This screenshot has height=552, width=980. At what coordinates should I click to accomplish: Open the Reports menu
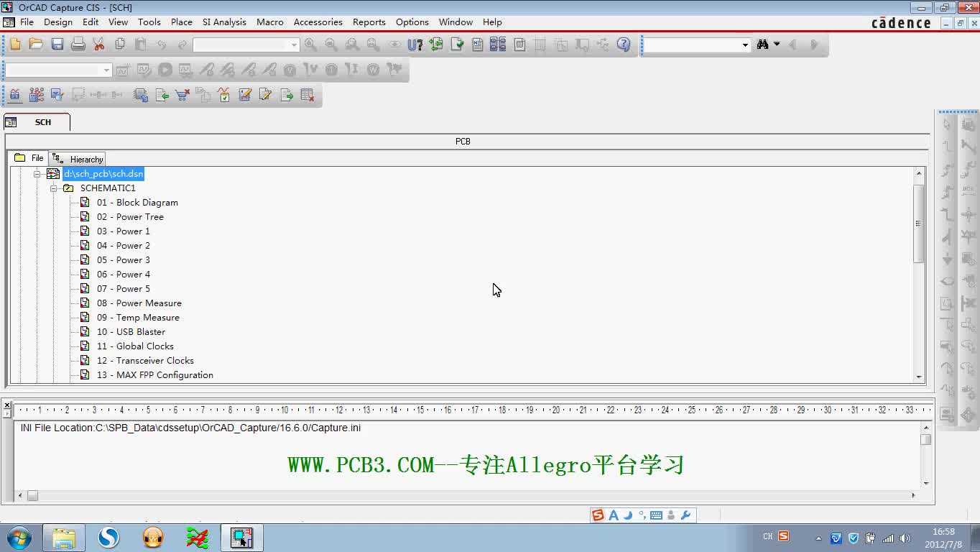pyautogui.click(x=369, y=22)
